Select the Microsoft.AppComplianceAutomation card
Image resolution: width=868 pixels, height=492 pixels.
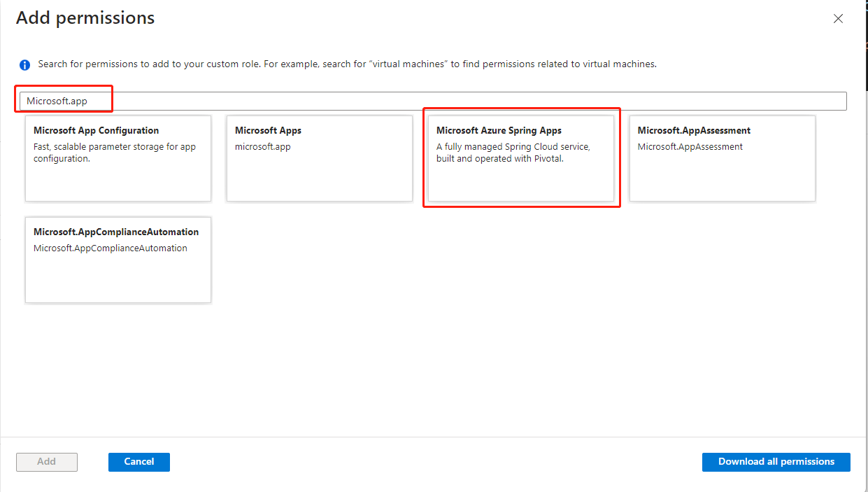pos(118,260)
